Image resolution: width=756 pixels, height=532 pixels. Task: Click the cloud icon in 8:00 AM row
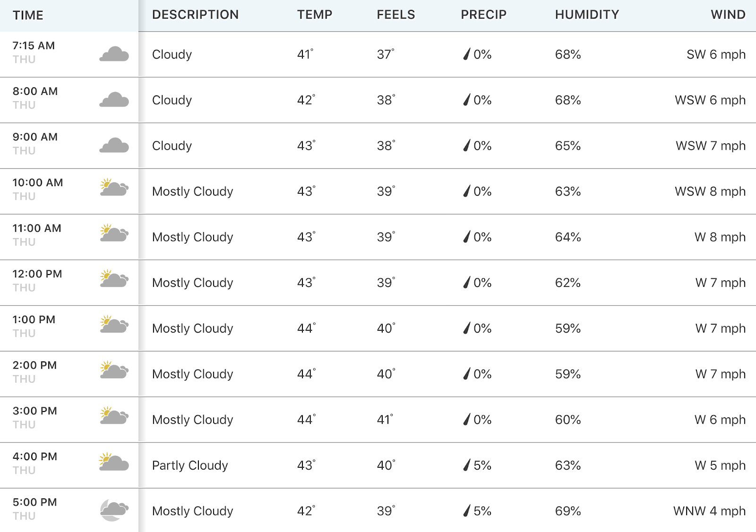click(x=114, y=100)
